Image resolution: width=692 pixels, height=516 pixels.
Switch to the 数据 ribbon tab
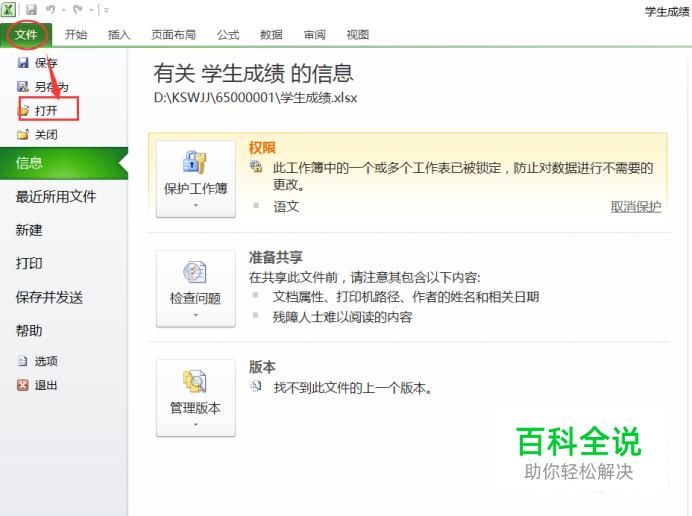[271, 34]
